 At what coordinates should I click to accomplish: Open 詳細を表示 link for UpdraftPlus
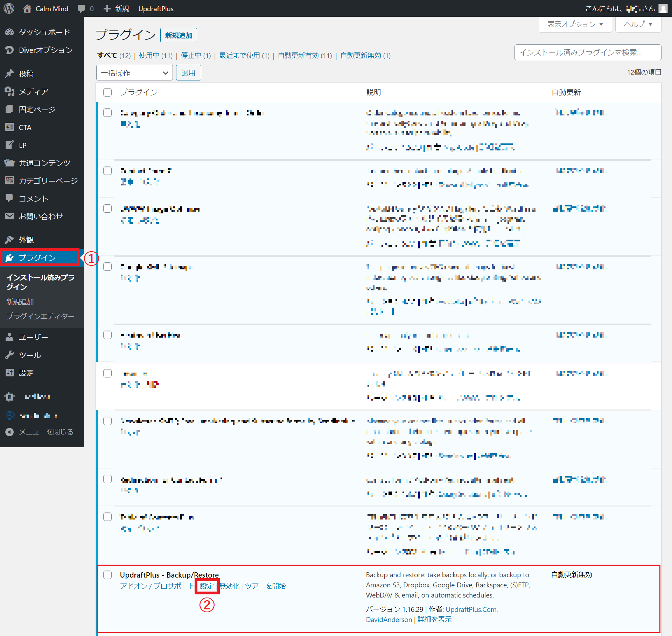(435, 620)
